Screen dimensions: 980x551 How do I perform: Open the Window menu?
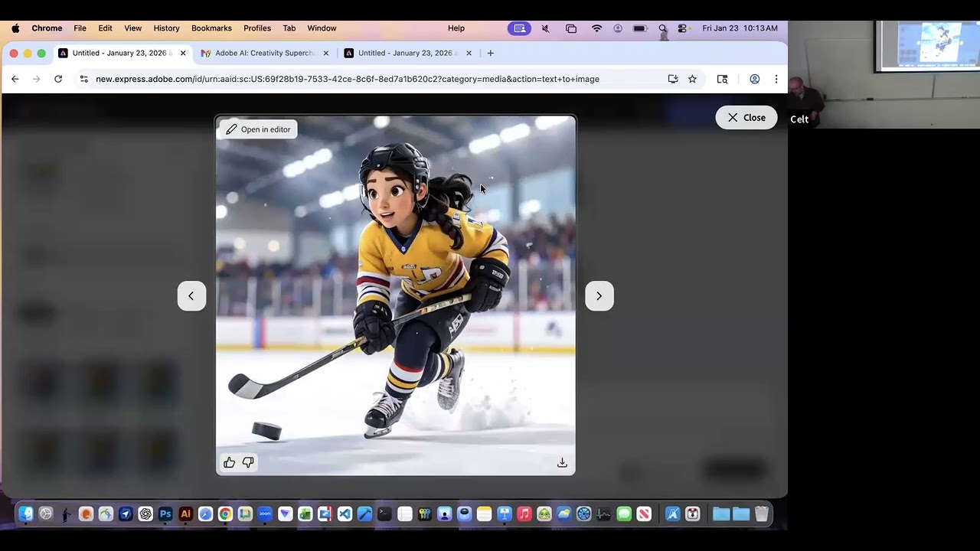[322, 28]
